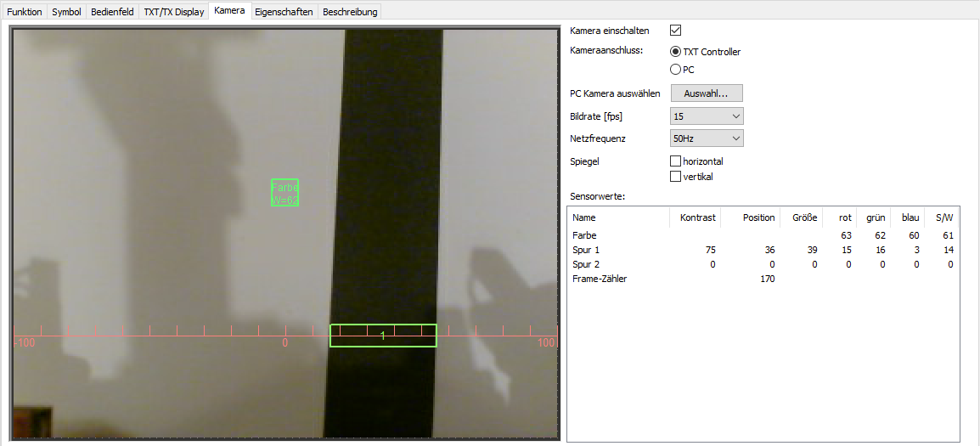Click the Position column header
The height and width of the screenshot is (446, 980).
pyautogui.click(x=750, y=217)
